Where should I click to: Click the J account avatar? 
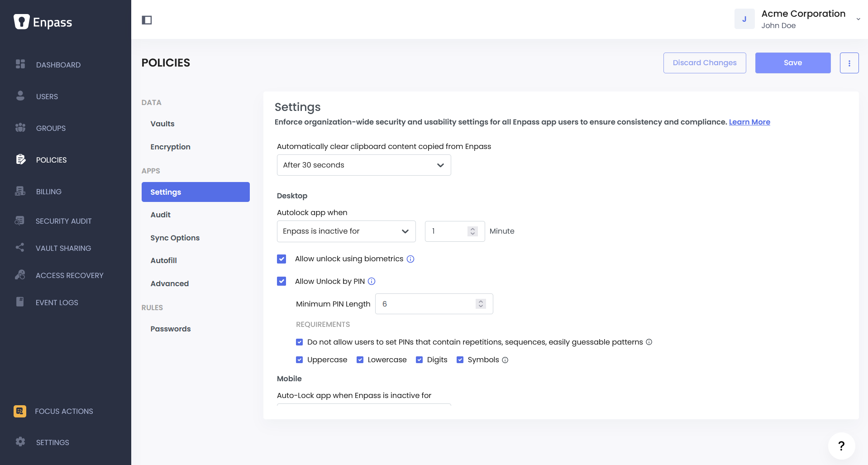click(744, 19)
